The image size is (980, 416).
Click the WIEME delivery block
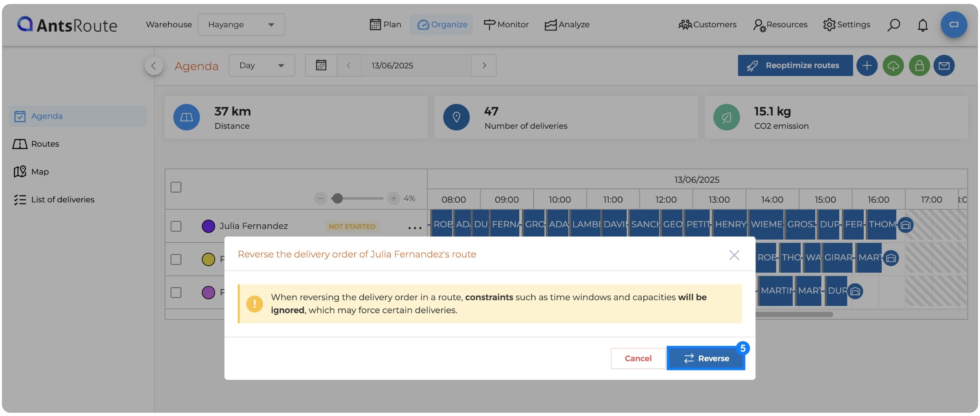pyautogui.click(x=766, y=224)
